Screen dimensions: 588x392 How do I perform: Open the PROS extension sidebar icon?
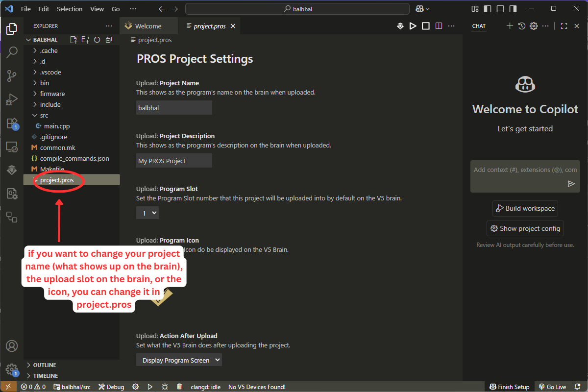[12, 171]
